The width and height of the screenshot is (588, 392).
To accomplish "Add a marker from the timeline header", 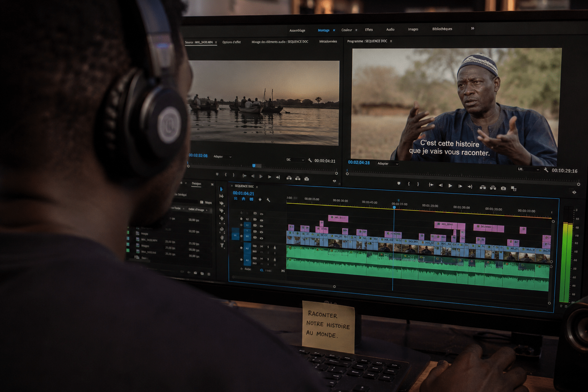I will click(x=260, y=199).
